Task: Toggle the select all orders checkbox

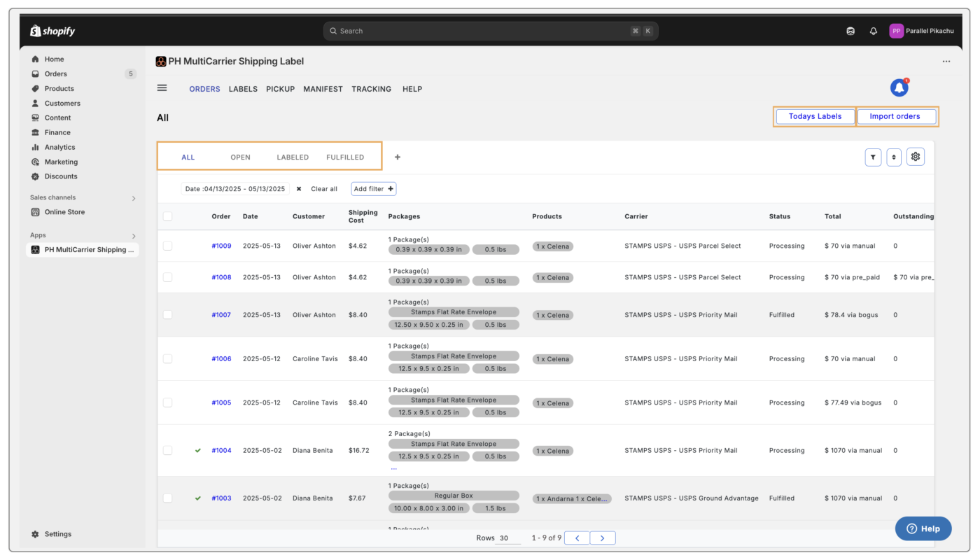Action: click(167, 216)
